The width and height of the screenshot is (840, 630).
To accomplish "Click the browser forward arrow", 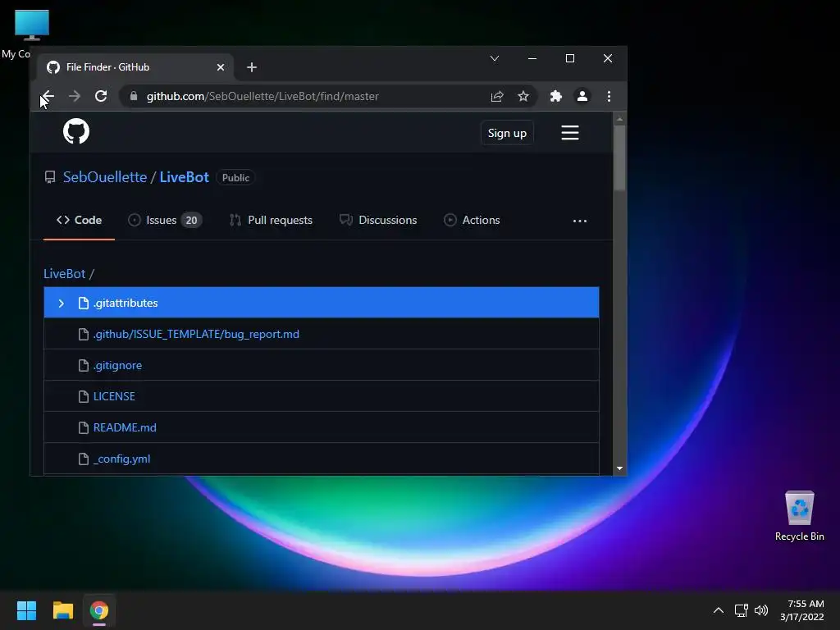I will 75,97.
